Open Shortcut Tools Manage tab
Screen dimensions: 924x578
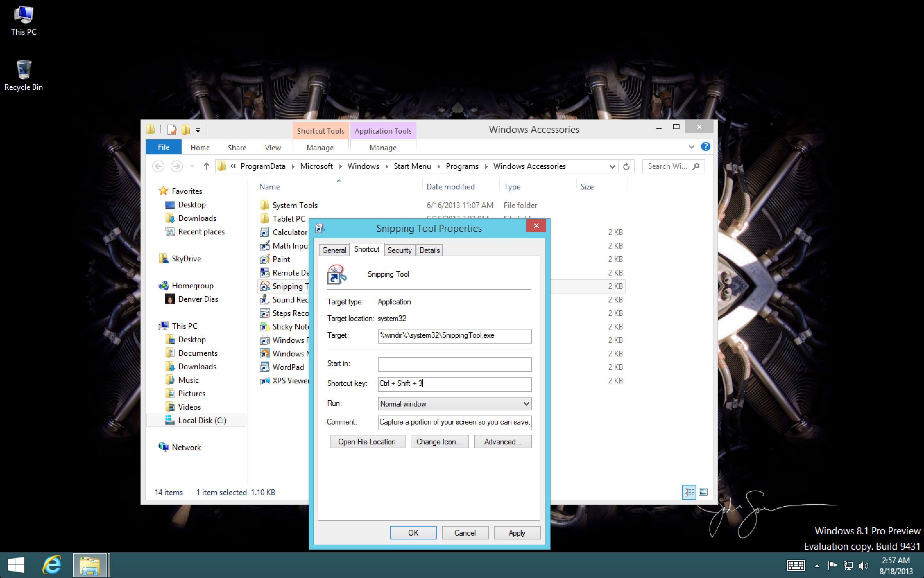[x=320, y=148]
